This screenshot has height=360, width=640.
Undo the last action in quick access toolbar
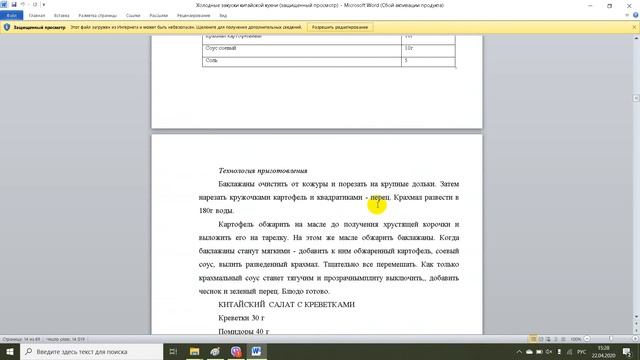(x=23, y=4)
